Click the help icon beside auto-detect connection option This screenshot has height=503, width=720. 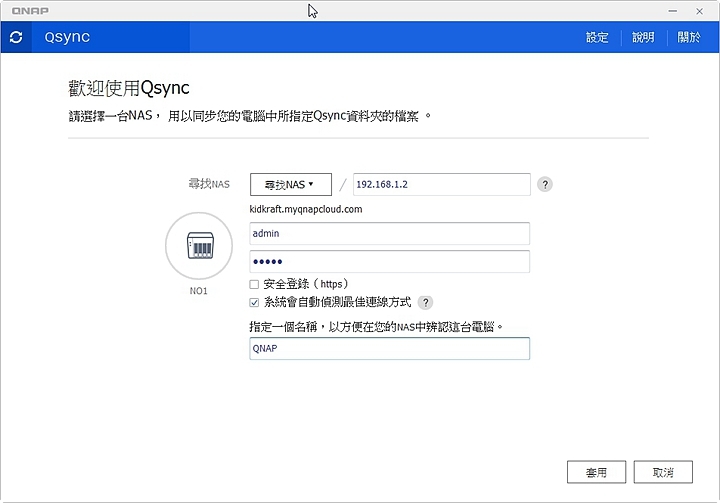(x=425, y=302)
